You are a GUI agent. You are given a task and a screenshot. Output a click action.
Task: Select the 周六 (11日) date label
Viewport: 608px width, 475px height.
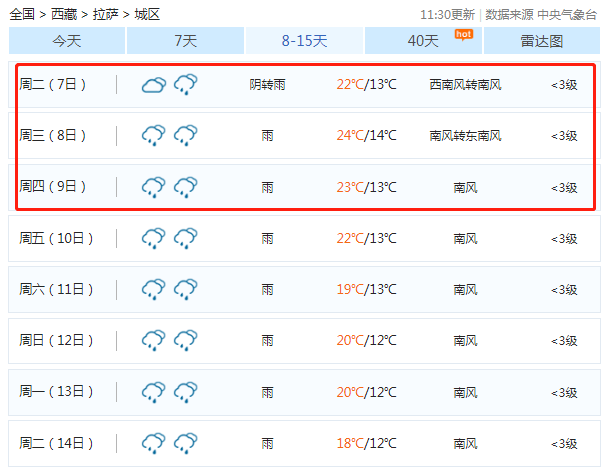(56, 289)
